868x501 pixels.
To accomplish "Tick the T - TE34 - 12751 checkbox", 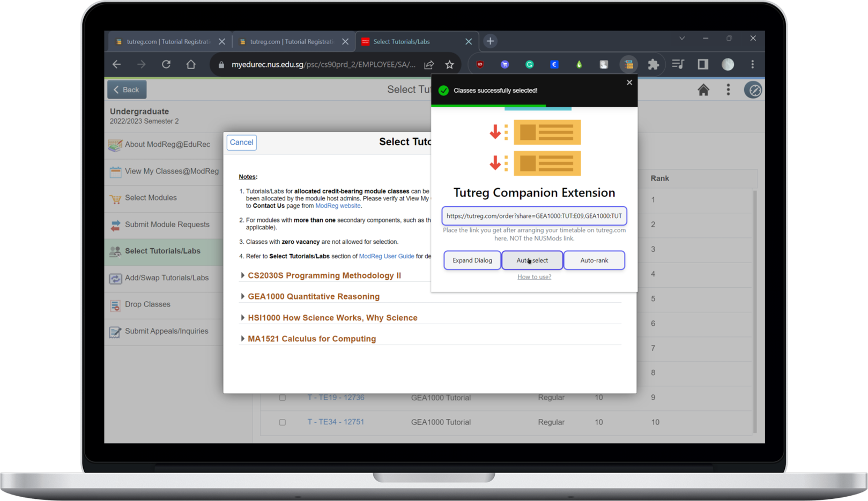I will [283, 422].
